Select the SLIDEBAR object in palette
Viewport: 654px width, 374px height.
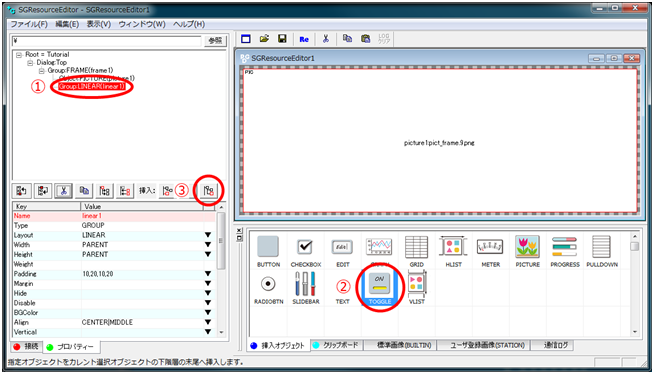coord(306,288)
